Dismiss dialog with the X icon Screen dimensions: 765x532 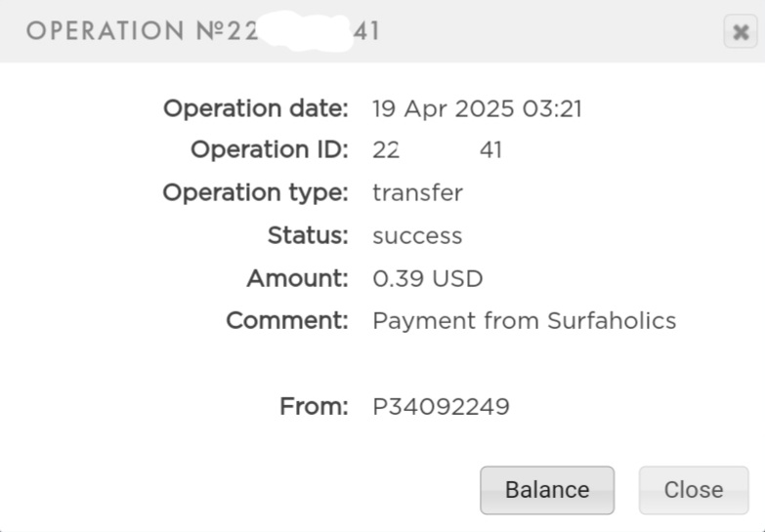pos(741,31)
